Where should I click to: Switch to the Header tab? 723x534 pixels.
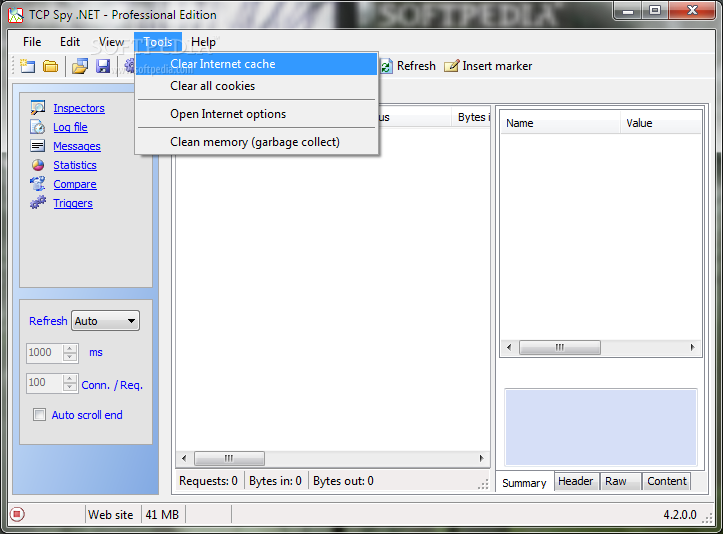[575, 481]
